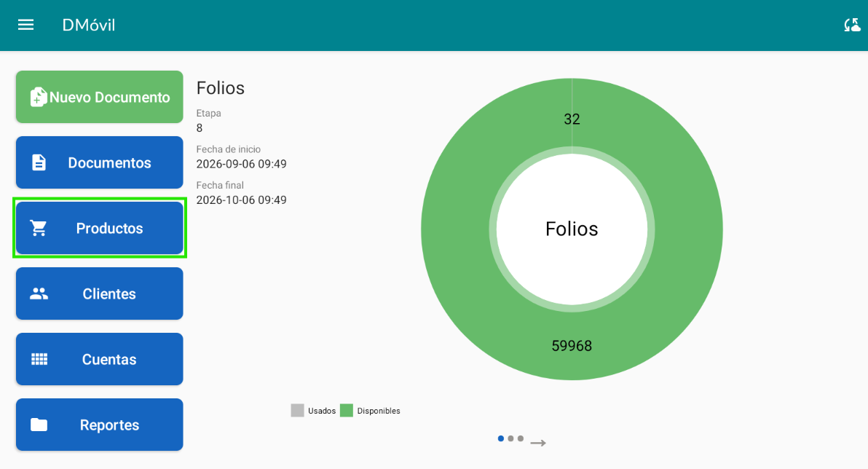Select the second carousel page dot
Viewport: 868px width, 469px height.
pos(510,438)
